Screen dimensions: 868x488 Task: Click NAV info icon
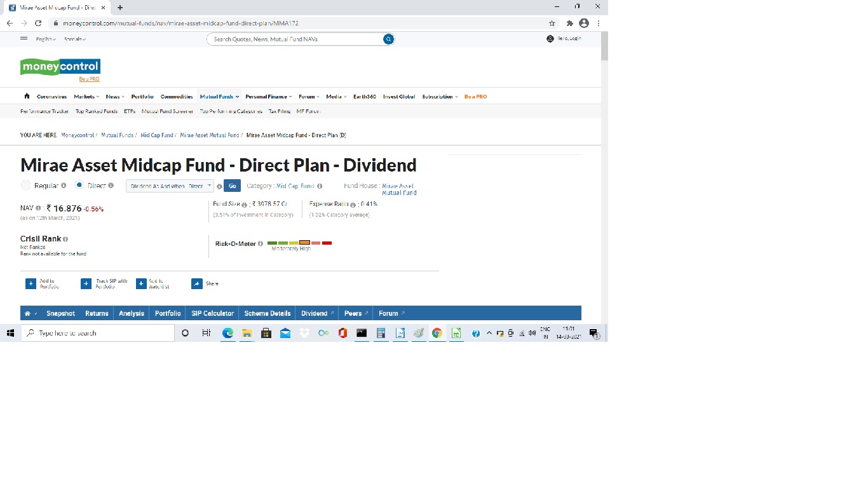[x=38, y=208]
